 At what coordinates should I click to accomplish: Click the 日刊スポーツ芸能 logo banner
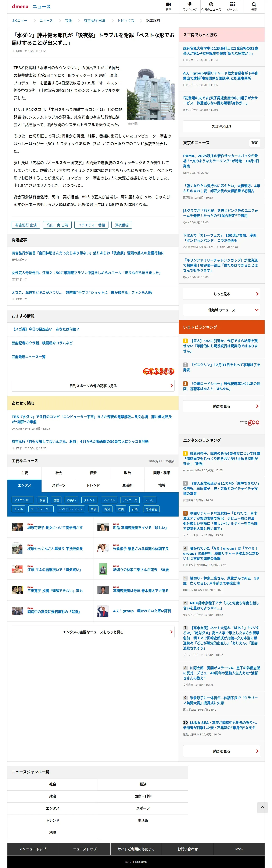pyautogui.click(x=158, y=371)
